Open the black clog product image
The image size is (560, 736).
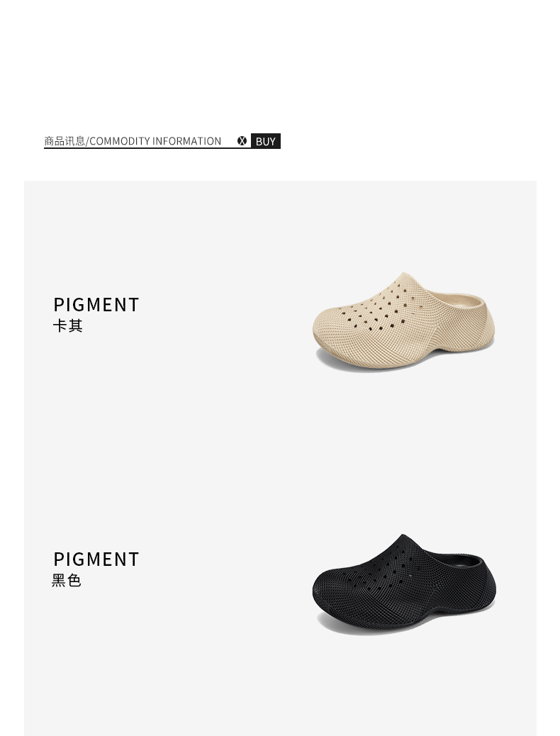403,583
